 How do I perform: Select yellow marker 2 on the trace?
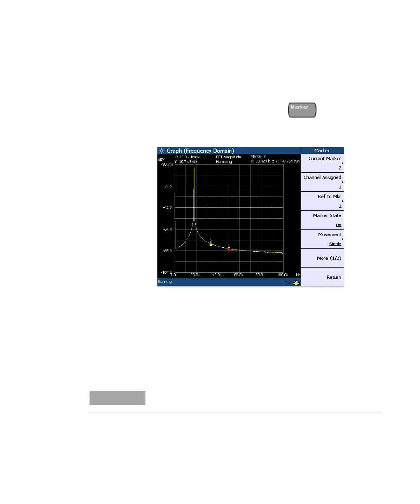point(211,245)
